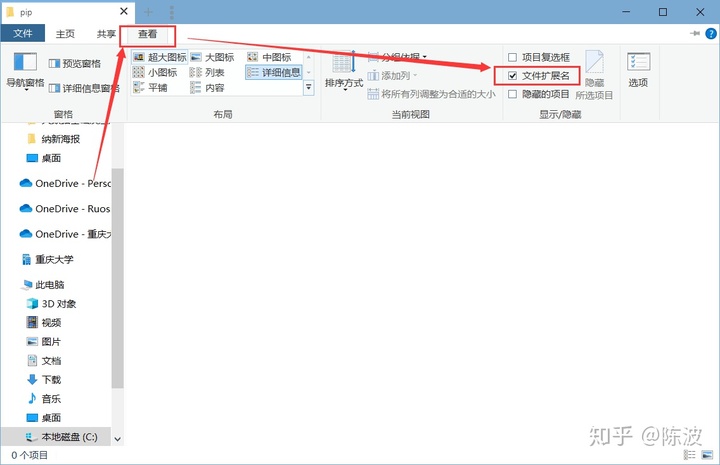720x465 pixels.
Task: Toggle the 预览窗格 preview pane
Action: point(74,63)
